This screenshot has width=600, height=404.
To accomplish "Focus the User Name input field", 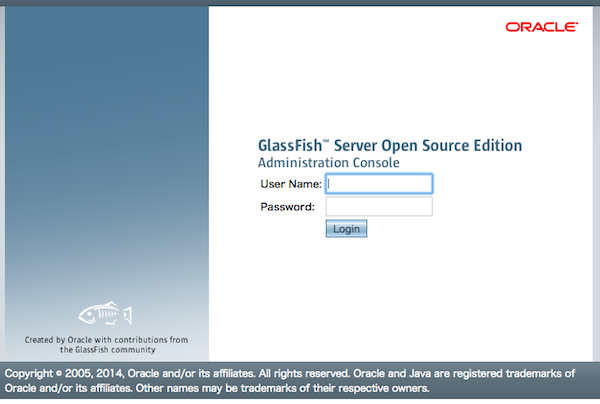I will pyautogui.click(x=379, y=184).
